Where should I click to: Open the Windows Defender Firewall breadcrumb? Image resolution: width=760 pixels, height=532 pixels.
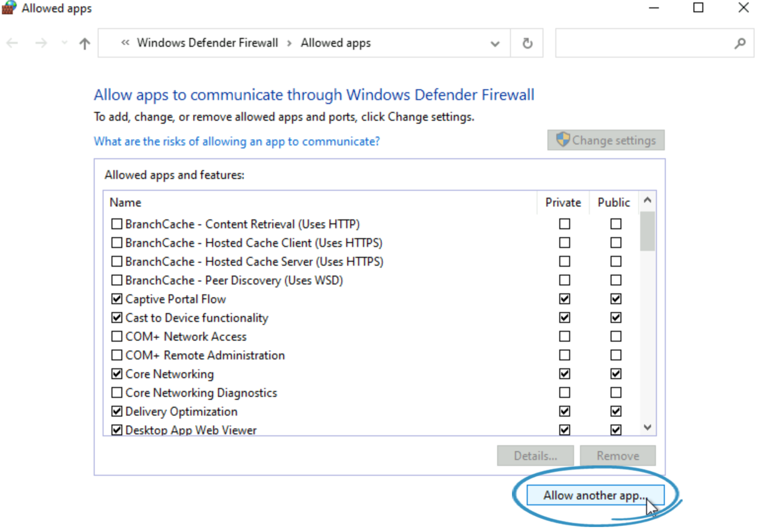click(208, 43)
